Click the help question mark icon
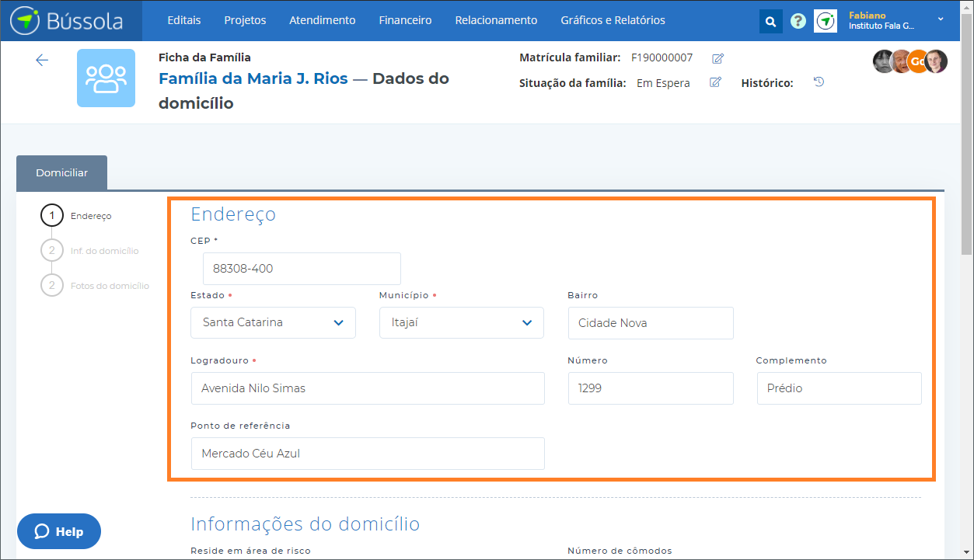The height and width of the screenshot is (560, 974). click(x=798, y=22)
